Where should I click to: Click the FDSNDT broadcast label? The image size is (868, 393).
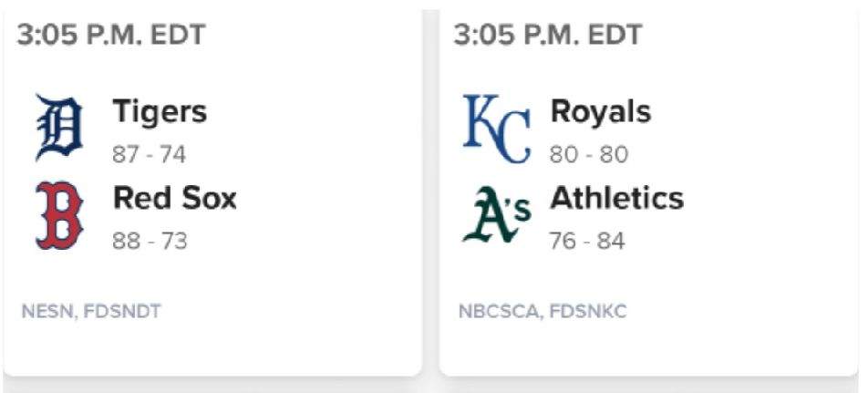pyautogui.click(x=122, y=312)
